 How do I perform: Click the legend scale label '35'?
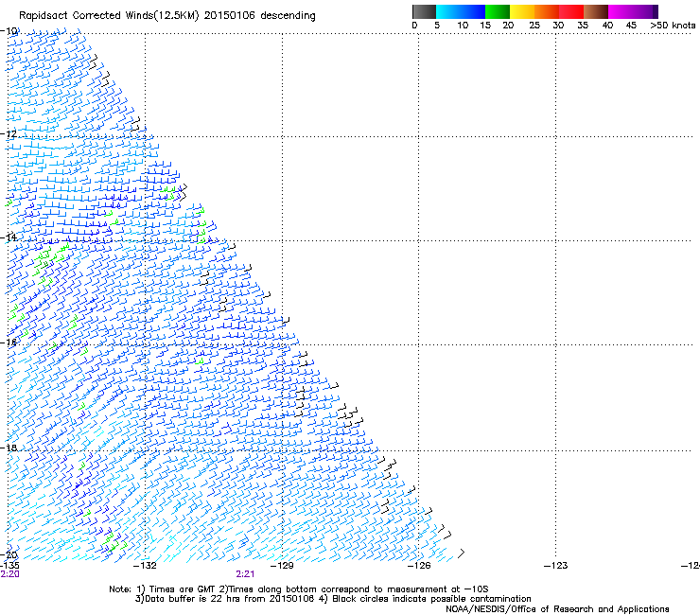(x=583, y=26)
